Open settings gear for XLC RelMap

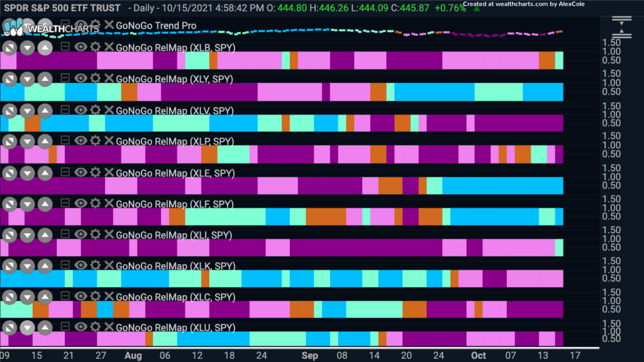coord(96,297)
